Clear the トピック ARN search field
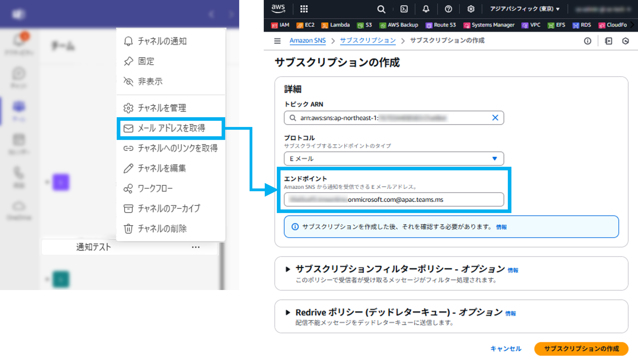638x364 pixels. 495,118
